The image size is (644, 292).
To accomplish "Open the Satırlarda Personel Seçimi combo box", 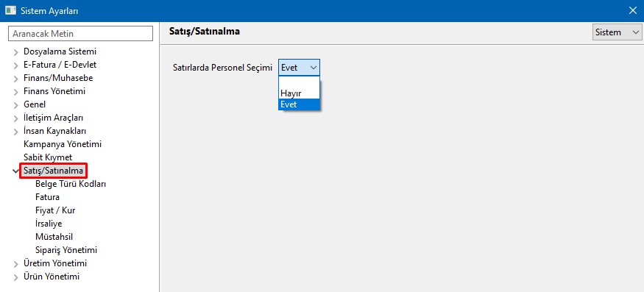I will [299, 68].
